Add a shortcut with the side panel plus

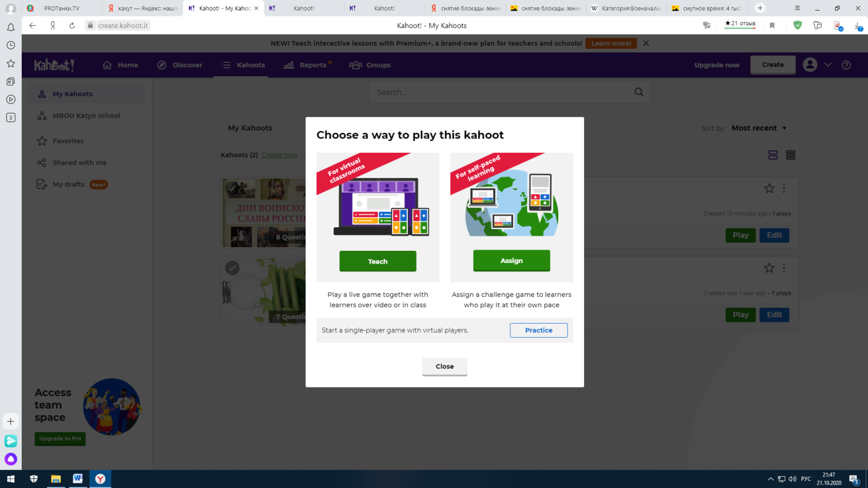click(11, 421)
